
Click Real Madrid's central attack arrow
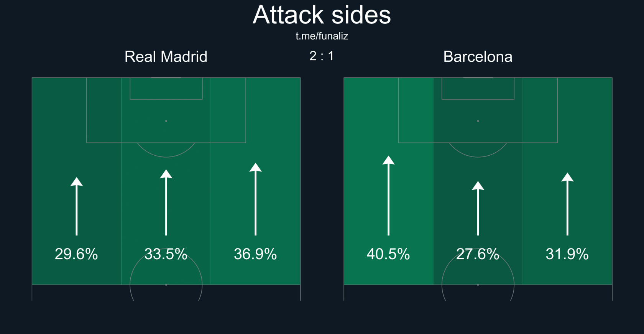tap(166, 203)
